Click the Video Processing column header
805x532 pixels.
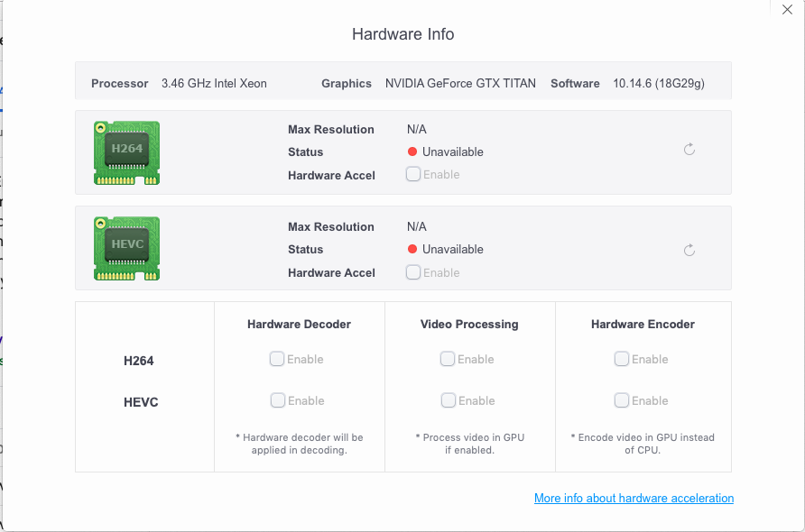(x=469, y=325)
